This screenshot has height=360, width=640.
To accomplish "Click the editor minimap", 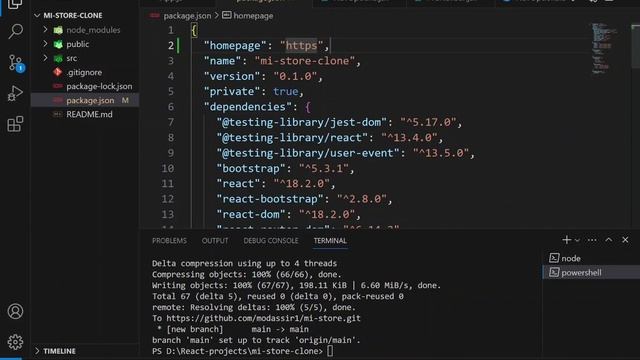I will coord(604,49).
